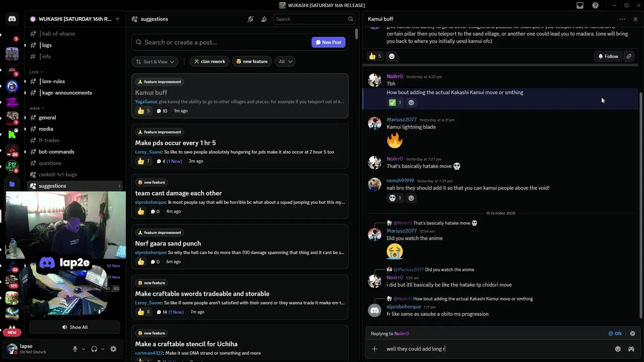
Task: Open Discord home direct messages icon
Action: point(12,19)
